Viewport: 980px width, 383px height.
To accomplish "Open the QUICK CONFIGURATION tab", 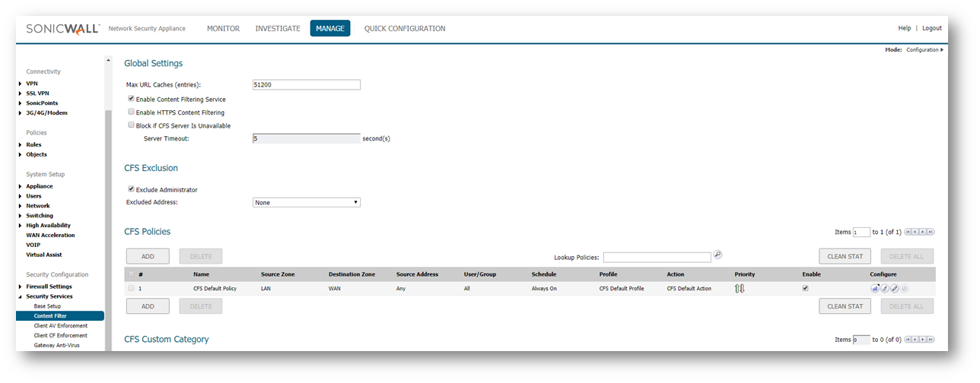I will coord(404,29).
